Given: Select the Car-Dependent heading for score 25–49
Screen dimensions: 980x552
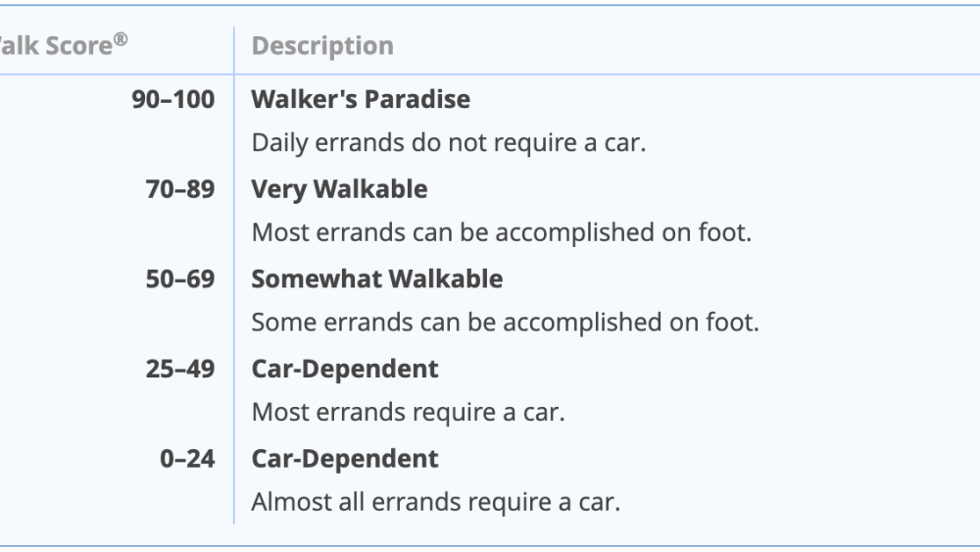Looking at the screenshot, I should point(345,369).
